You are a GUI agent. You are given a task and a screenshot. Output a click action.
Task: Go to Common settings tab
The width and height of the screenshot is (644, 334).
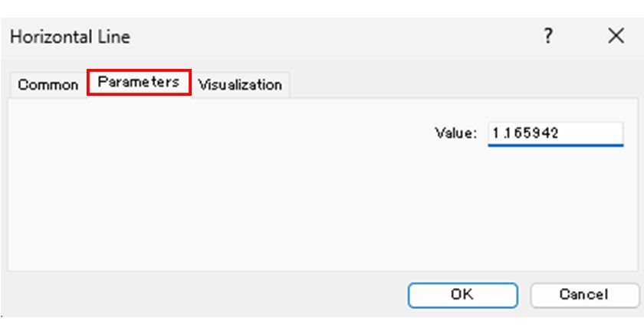pos(48,84)
